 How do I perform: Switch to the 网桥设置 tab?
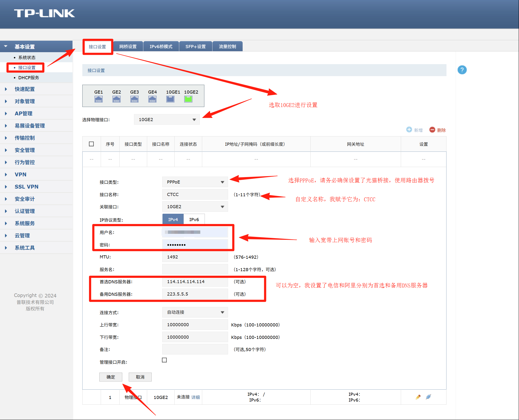click(128, 46)
